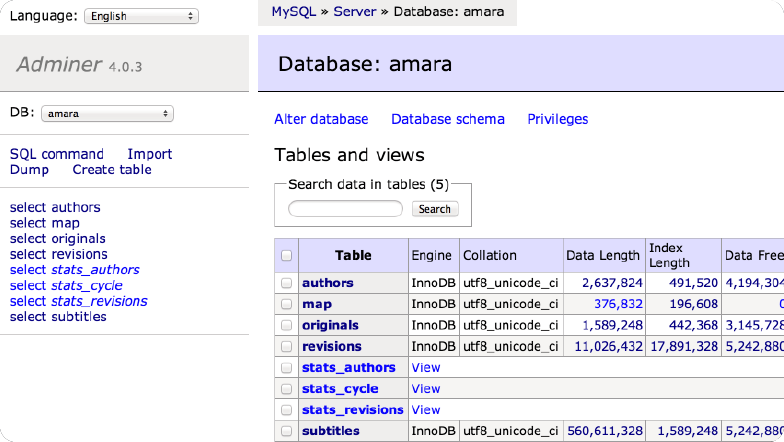Screen dimensions: 784x442
Task: Click the Import link in sidebar
Action: pyautogui.click(x=149, y=154)
